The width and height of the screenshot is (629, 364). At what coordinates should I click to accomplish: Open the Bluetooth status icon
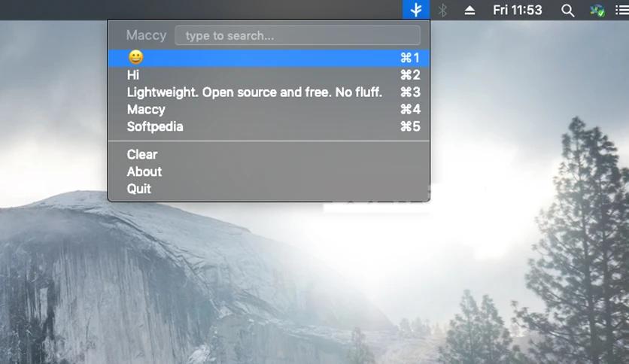(x=442, y=10)
